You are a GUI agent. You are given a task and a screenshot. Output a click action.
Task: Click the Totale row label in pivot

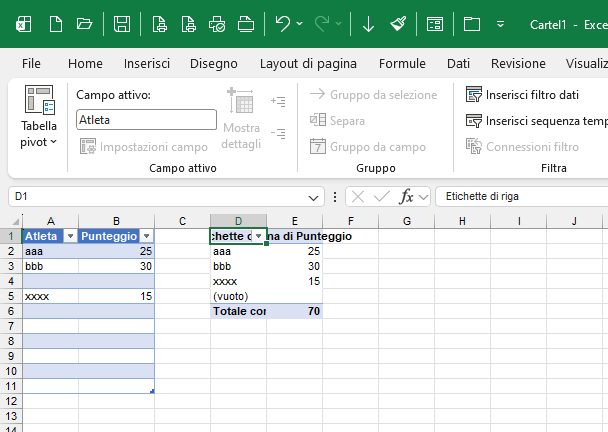[x=238, y=311]
